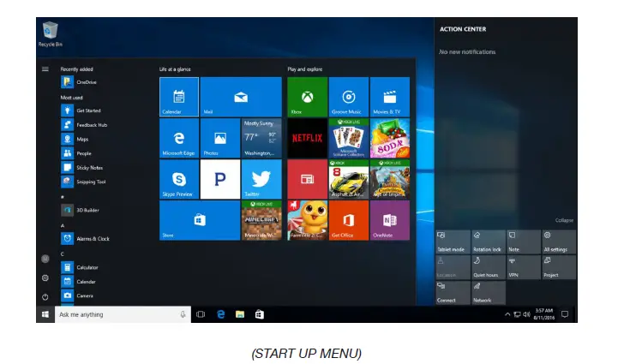
Task: Open the Connect quick action
Action: pos(453,292)
